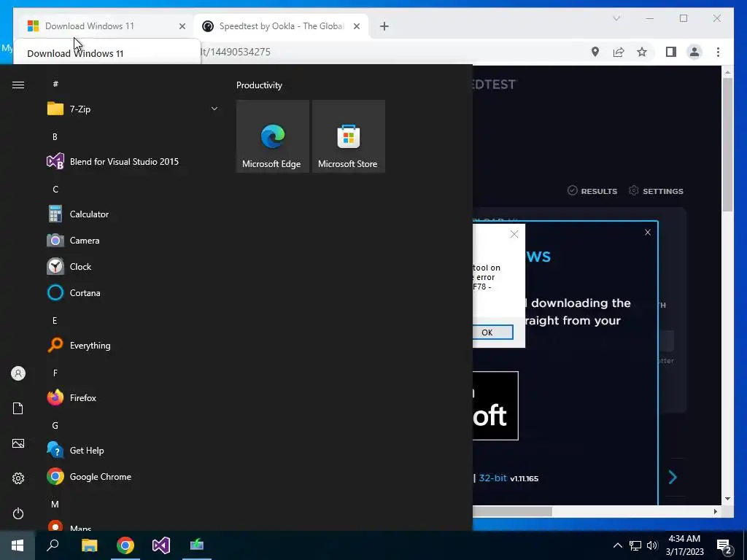This screenshot has height=560, width=747.
Task: Click the horizontal scrollbar thumb
Action: tap(512, 511)
